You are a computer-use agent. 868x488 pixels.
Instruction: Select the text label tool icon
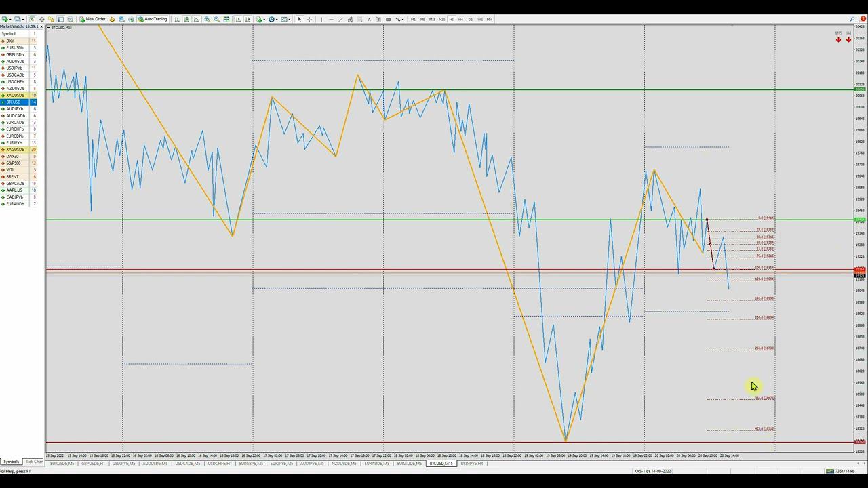pyautogui.click(x=378, y=19)
